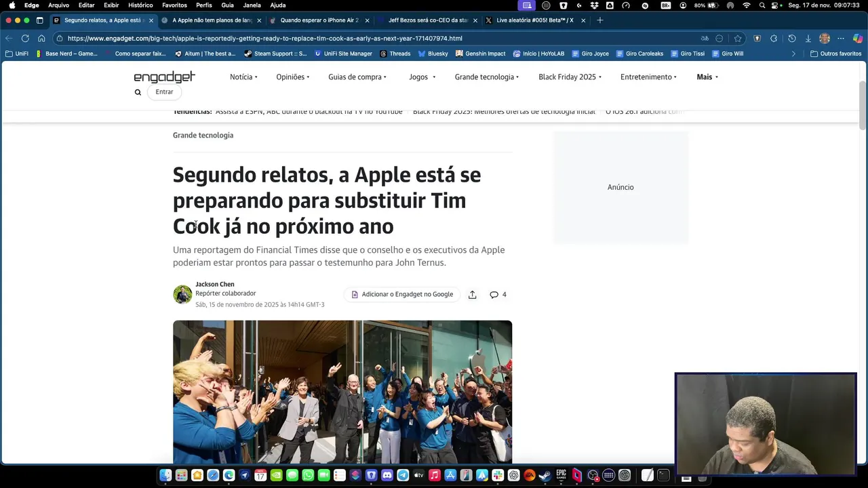Open the browser downloads icon

(808, 39)
